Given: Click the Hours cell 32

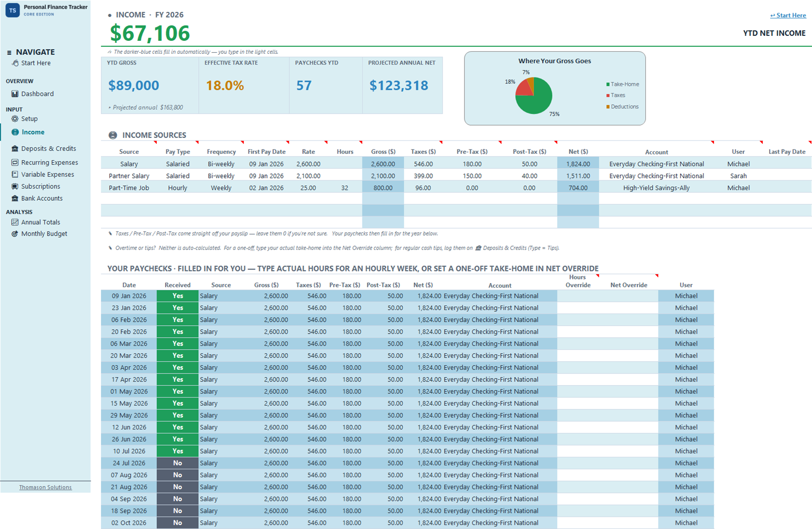Looking at the screenshot, I should [x=345, y=188].
